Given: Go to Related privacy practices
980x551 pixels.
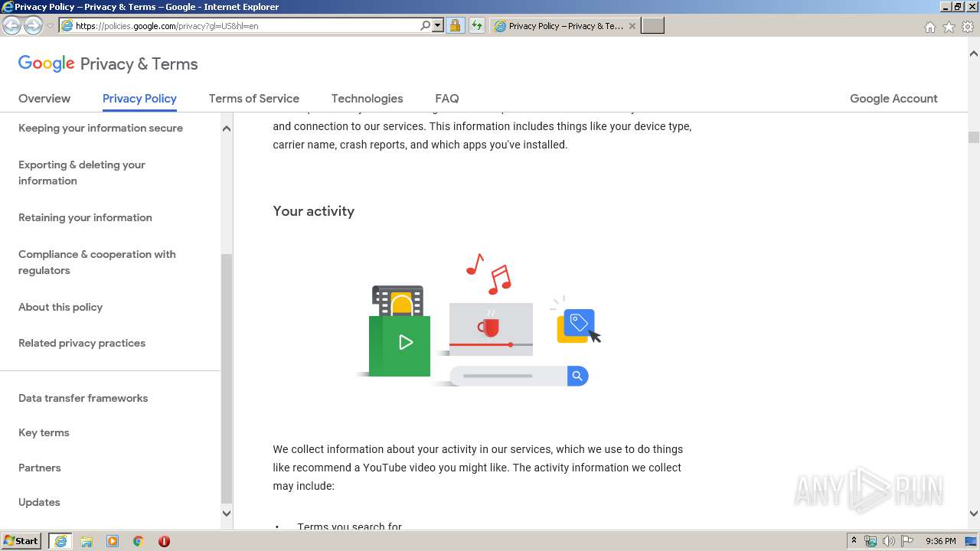Looking at the screenshot, I should click(x=82, y=343).
